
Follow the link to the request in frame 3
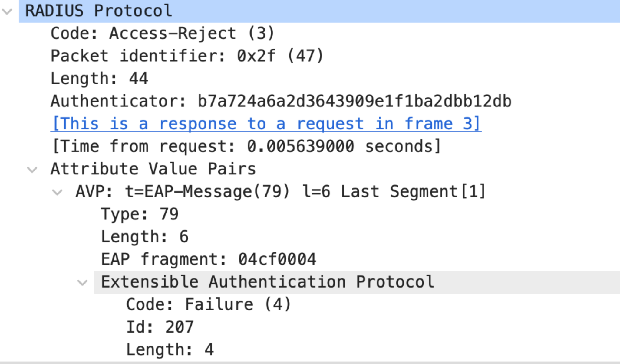pos(266,123)
